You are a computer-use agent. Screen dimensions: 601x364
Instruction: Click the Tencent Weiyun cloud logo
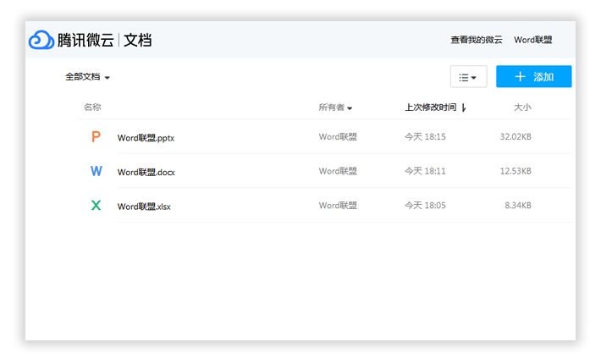(41, 40)
